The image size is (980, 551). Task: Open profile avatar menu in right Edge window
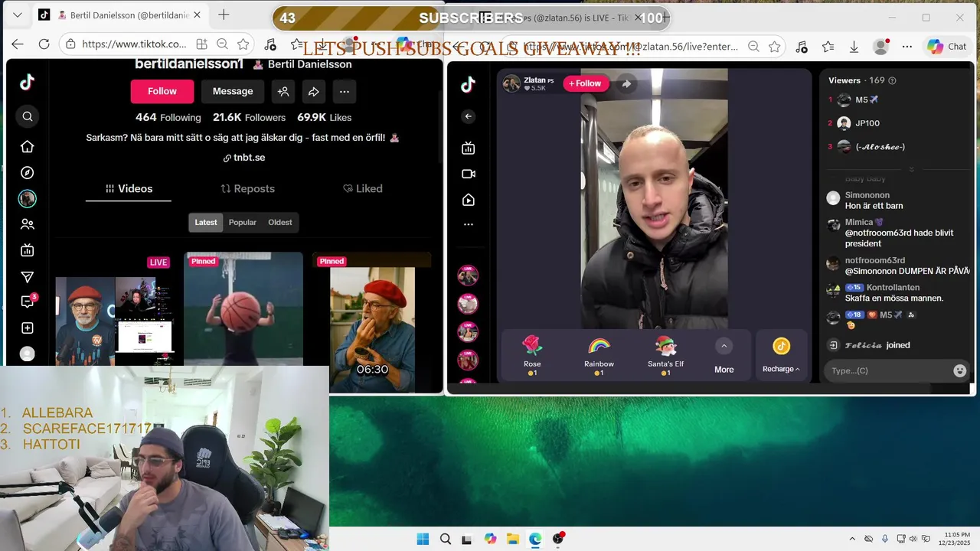(881, 47)
